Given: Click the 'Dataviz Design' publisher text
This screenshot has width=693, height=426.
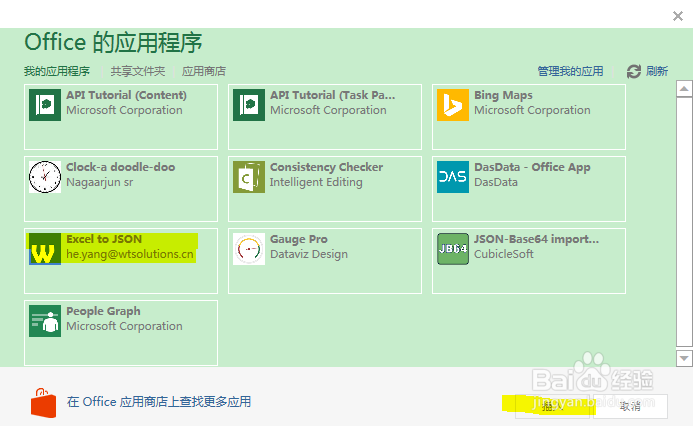Looking at the screenshot, I should click(x=309, y=254).
